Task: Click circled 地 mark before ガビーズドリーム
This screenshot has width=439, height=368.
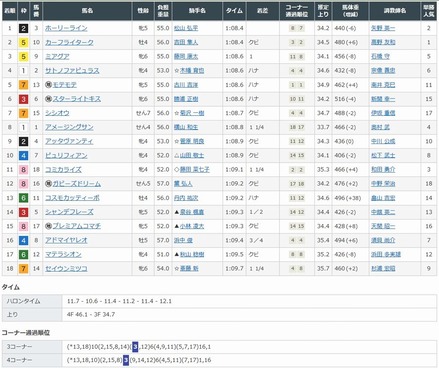Action: 48,184
